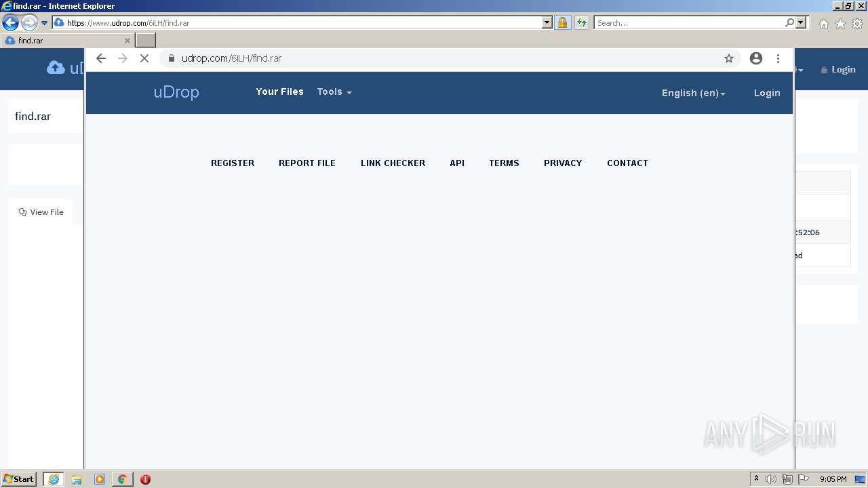
Task: Open the TERMS footer link
Action: tap(504, 163)
